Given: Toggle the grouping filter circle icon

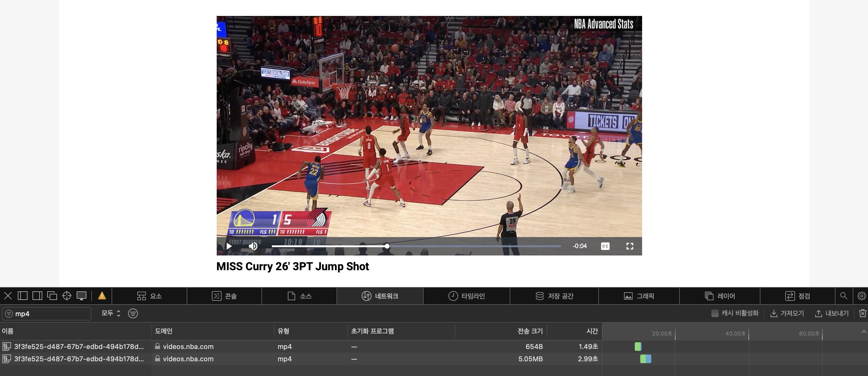Looking at the screenshot, I should pyautogui.click(x=133, y=313).
